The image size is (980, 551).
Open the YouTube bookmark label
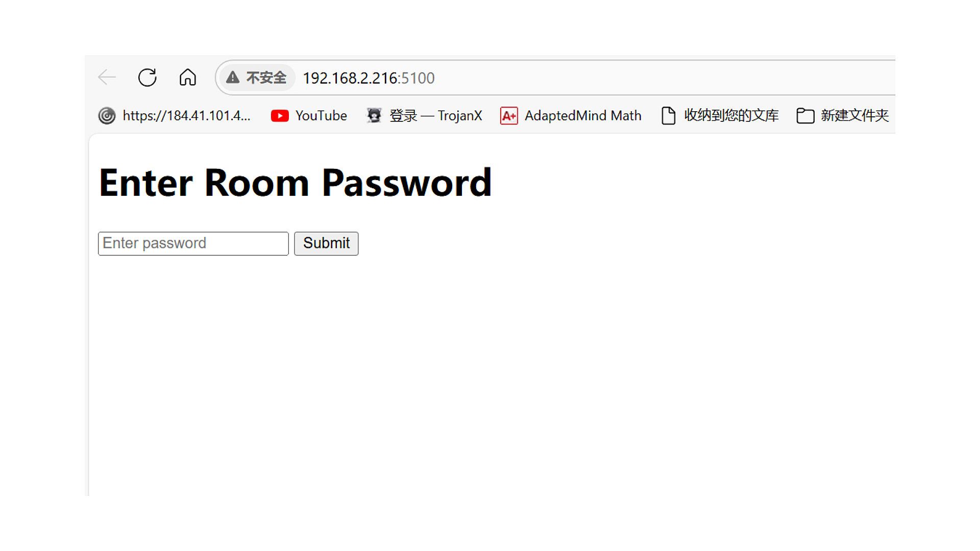(x=321, y=116)
